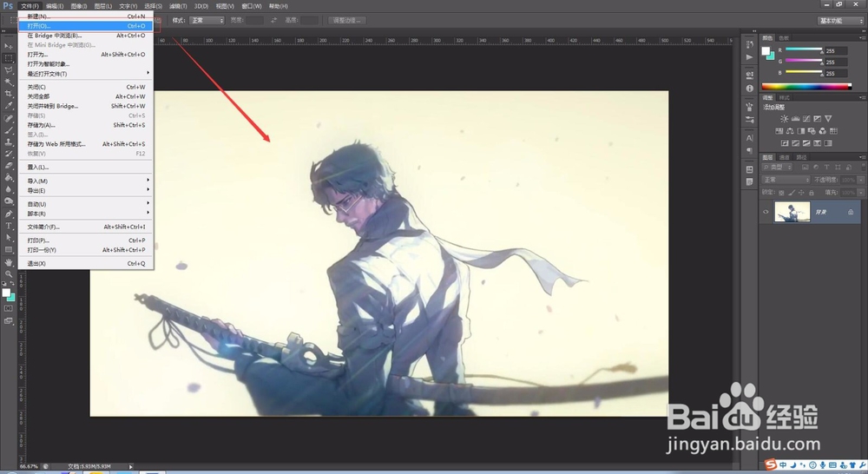
Task: Select the Healing Brush tool
Action: (9, 118)
